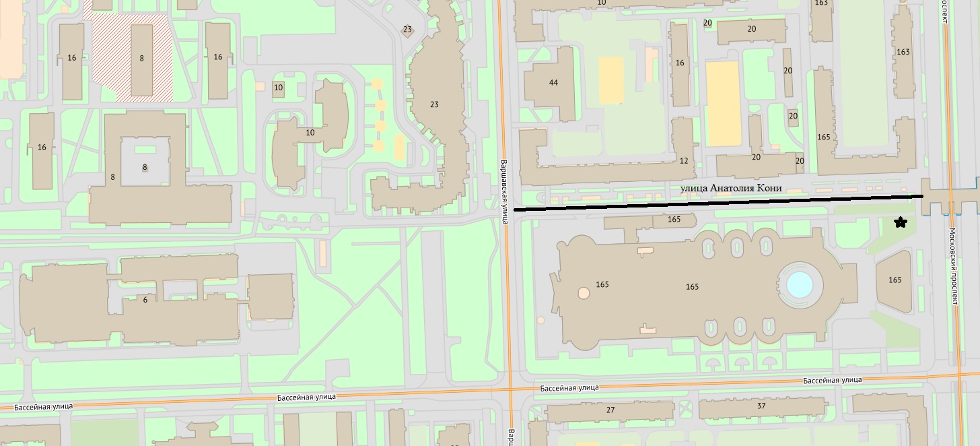Click the black star marker
The width and height of the screenshot is (980, 446).
900,222
